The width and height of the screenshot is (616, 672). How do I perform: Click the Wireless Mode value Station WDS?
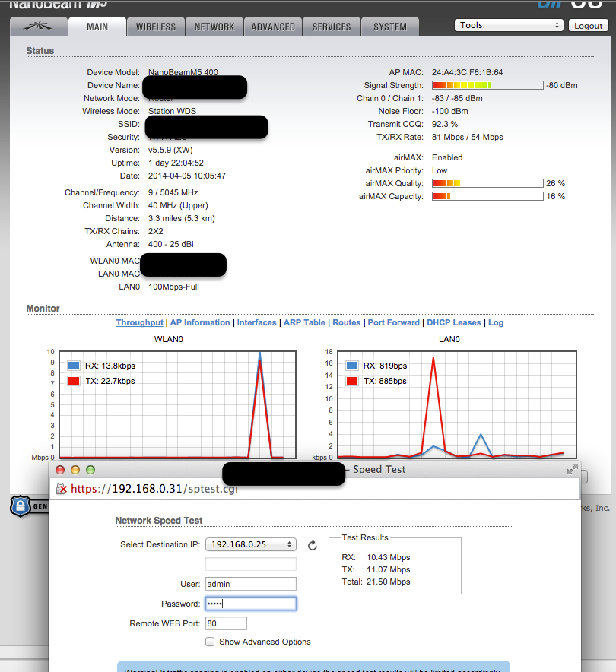point(172,112)
